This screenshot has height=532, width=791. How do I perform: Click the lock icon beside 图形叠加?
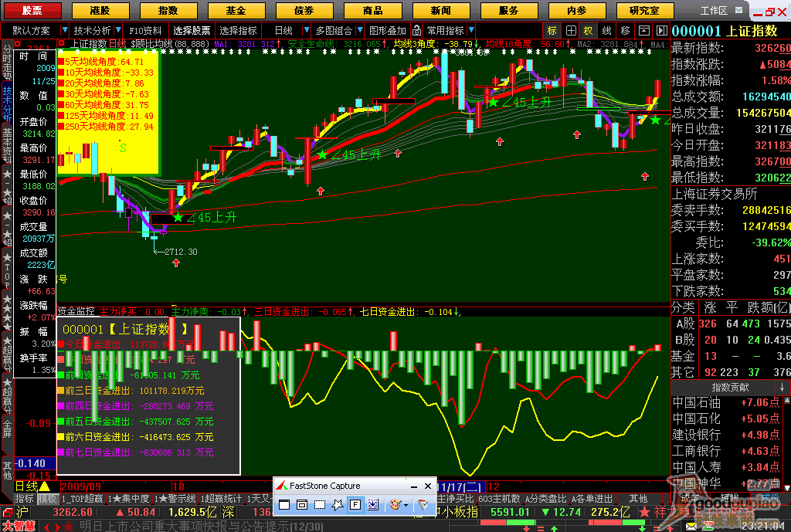point(416,31)
